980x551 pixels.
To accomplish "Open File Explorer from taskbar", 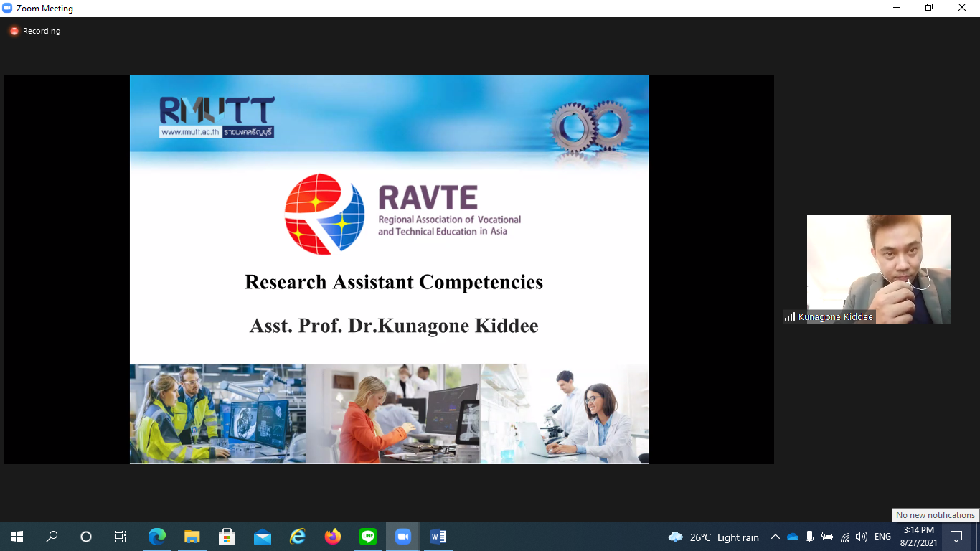I will 192,537.
